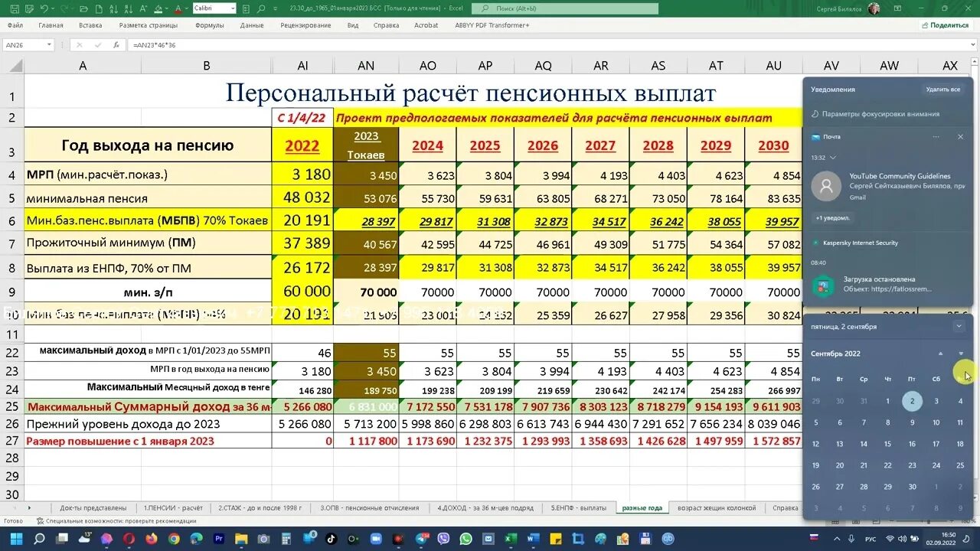Collapse calendar with chevron beside date
Image resolution: width=980 pixels, height=551 pixels.
coord(959,326)
